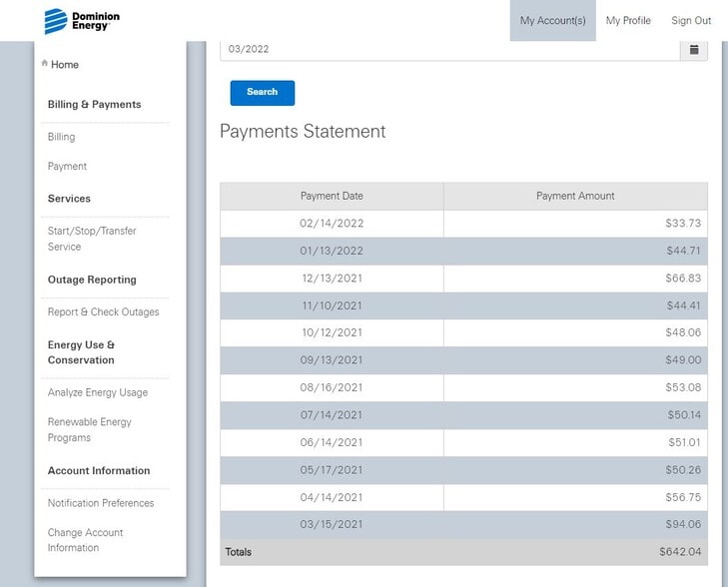Select the 03/15/2021 payment row
This screenshot has width=728, height=587.
[463, 524]
